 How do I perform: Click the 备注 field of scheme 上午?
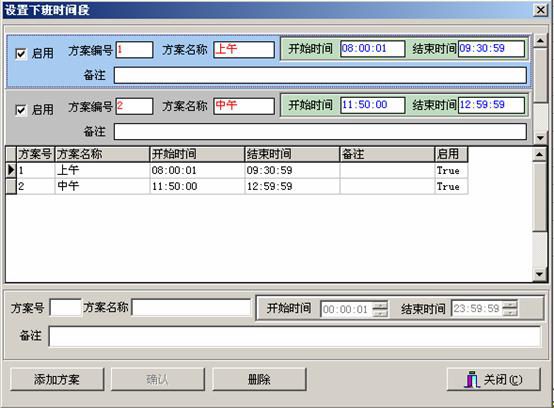tap(320, 75)
